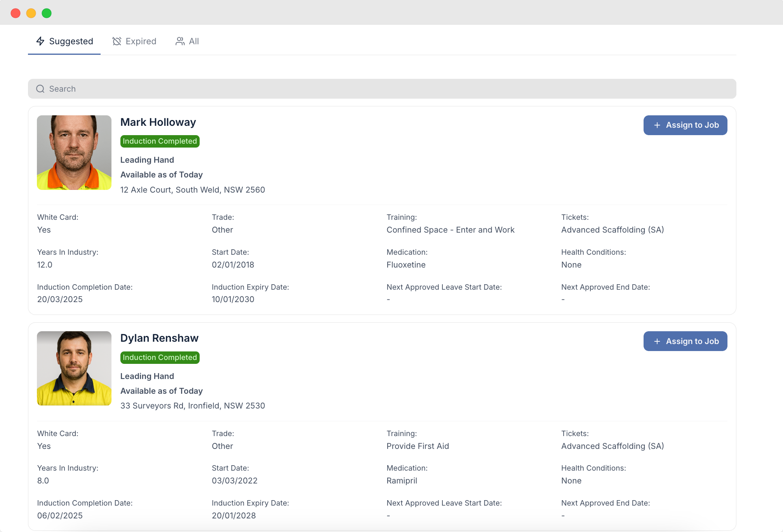The image size is (783, 532).
Task: Click the crossed alarm clock Expired icon
Action: [x=117, y=41]
